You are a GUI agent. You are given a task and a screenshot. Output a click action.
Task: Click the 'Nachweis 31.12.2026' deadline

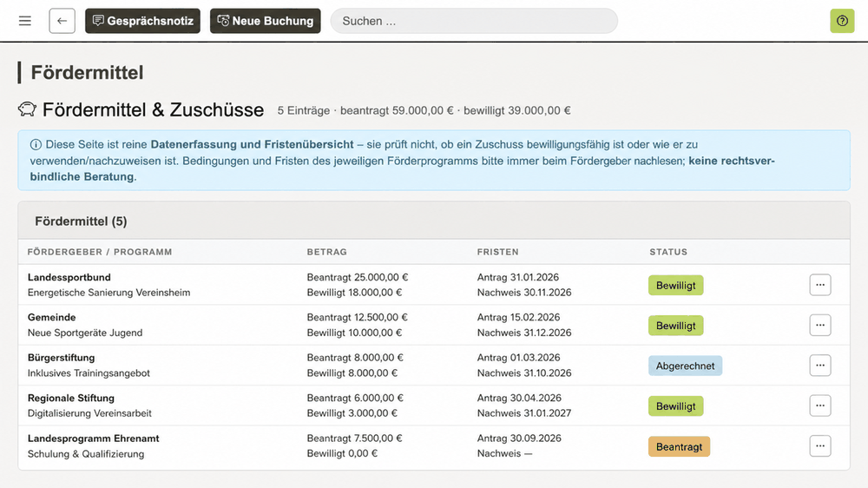[x=524, y=333]
